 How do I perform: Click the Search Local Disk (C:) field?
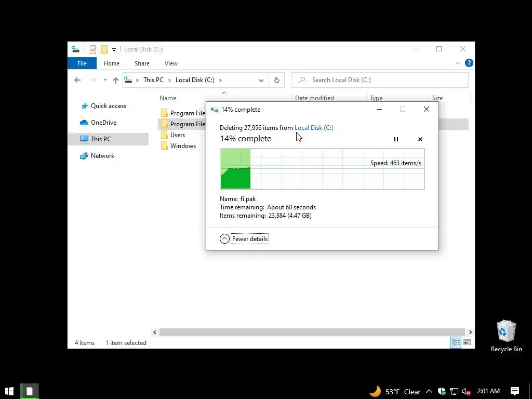click(x=380, y=80)
